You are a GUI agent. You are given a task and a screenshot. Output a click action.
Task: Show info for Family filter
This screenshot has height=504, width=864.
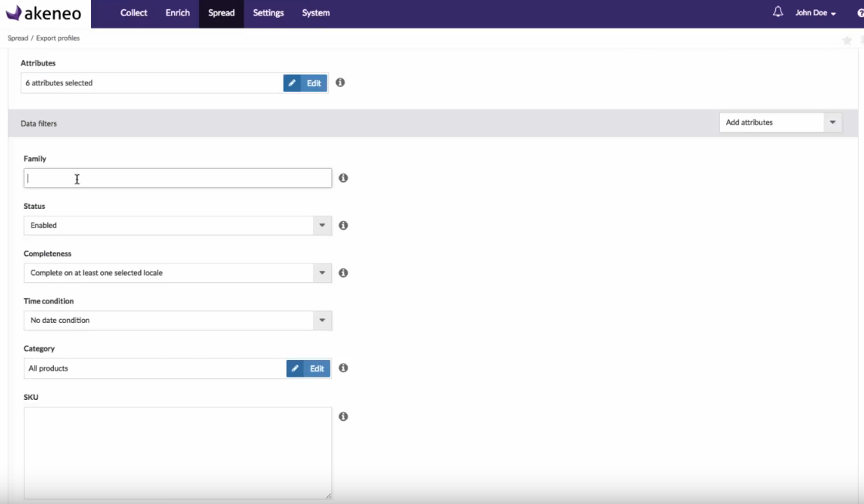343,178
